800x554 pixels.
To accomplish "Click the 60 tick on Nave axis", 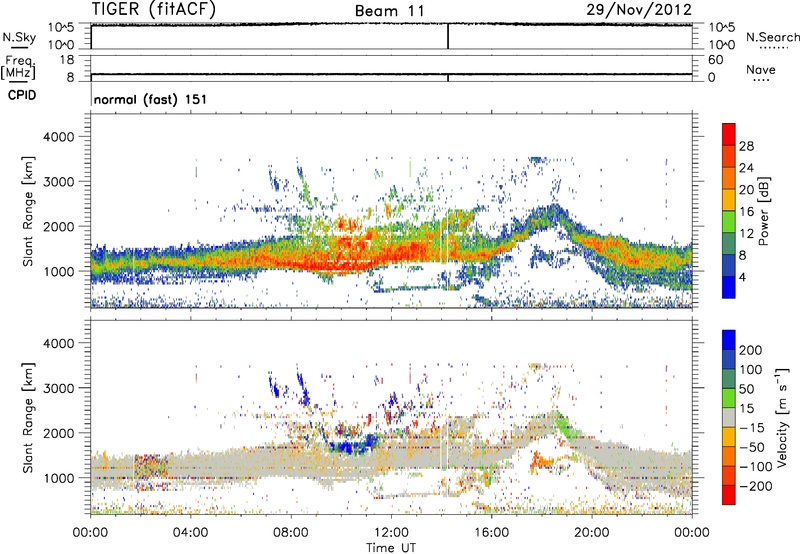I will (715, 60).
